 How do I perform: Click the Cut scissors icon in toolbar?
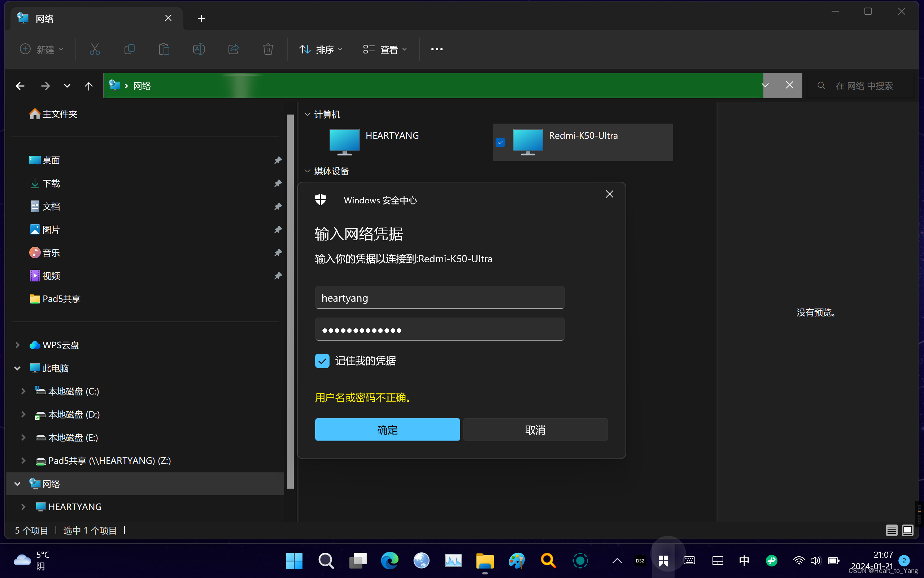(x=95, y=49)
